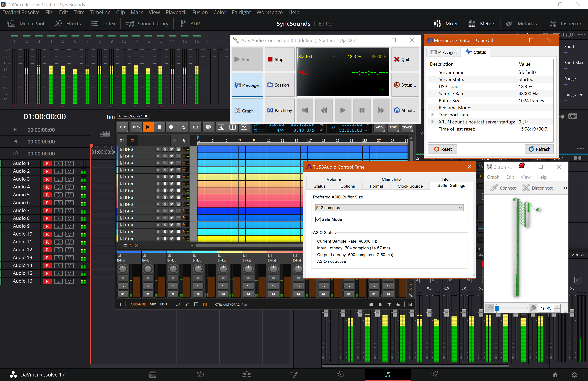Open the ADR panel

pyautogui.click(x=190, y=24)
